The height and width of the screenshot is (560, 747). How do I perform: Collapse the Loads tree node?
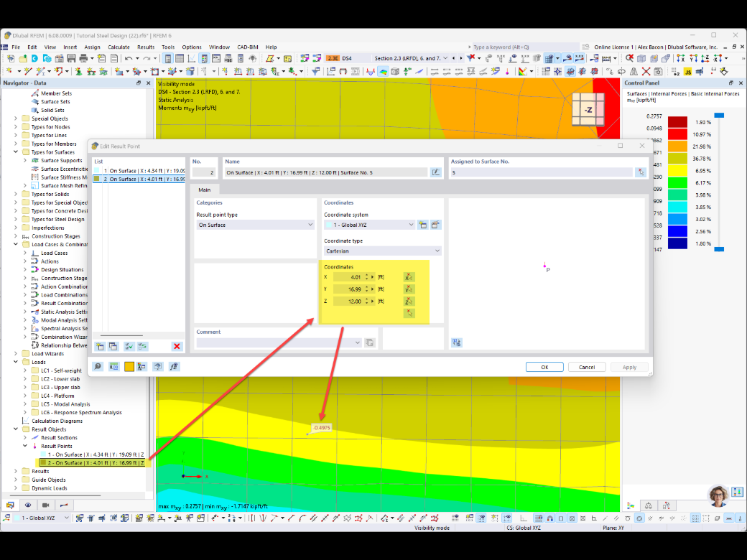pos(16,362)
